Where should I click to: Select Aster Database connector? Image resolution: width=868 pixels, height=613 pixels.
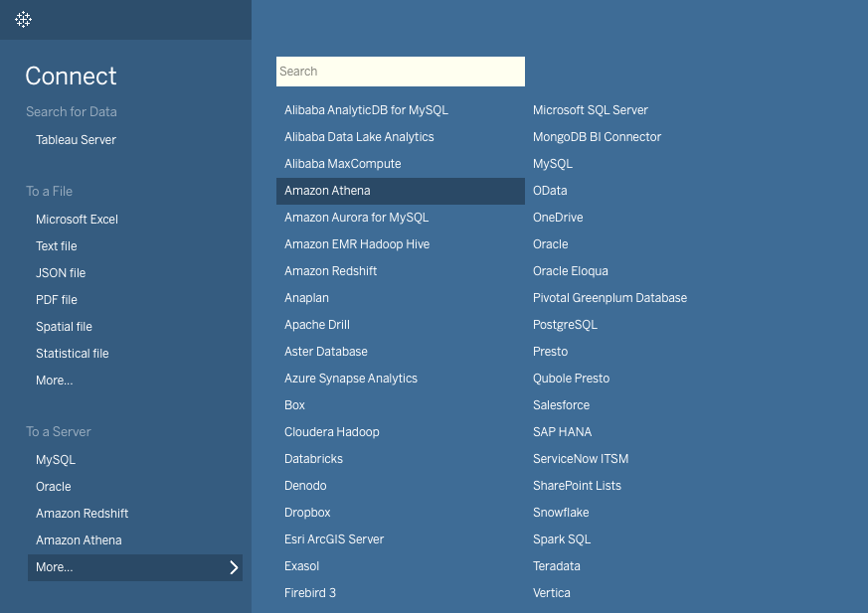pyautogui.click(x=326, y=352)
